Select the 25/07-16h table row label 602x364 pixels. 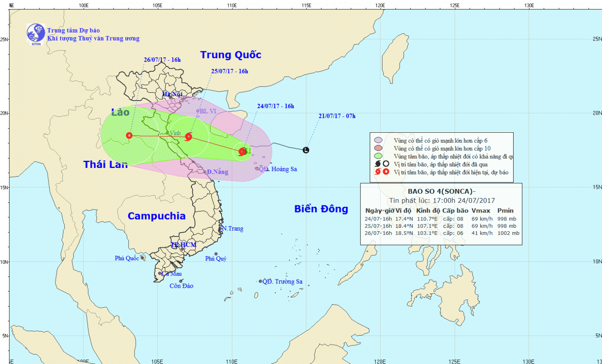pyautogui.click(x=378, y=226)
